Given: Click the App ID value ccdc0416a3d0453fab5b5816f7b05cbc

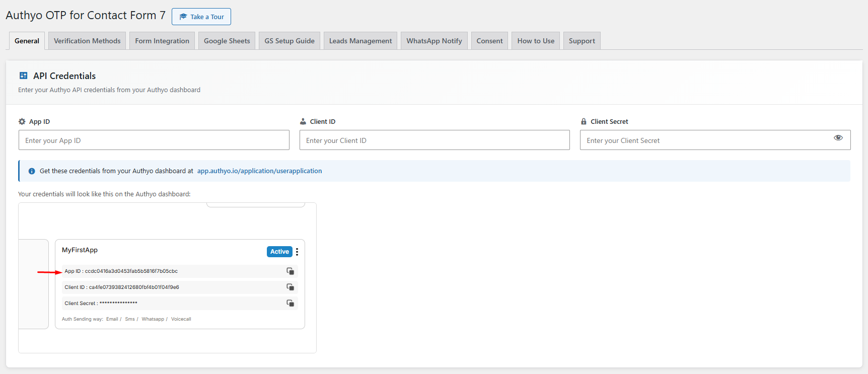Looking at the screenshot, I should point(131,271).
